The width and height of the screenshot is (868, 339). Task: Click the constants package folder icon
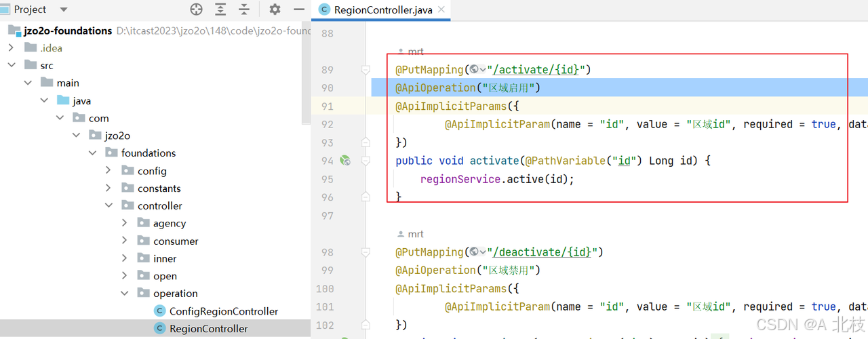coord(127,188)
